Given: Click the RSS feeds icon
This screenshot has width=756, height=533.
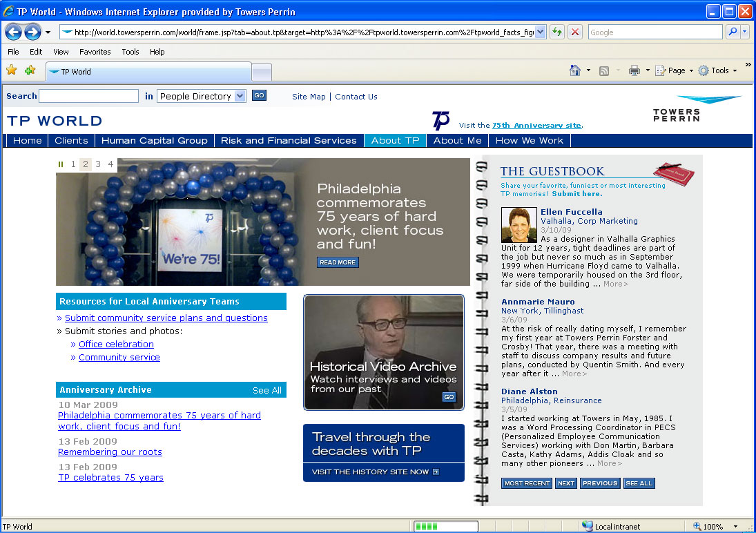Looking at the screenshot, I should pos(603,71).
